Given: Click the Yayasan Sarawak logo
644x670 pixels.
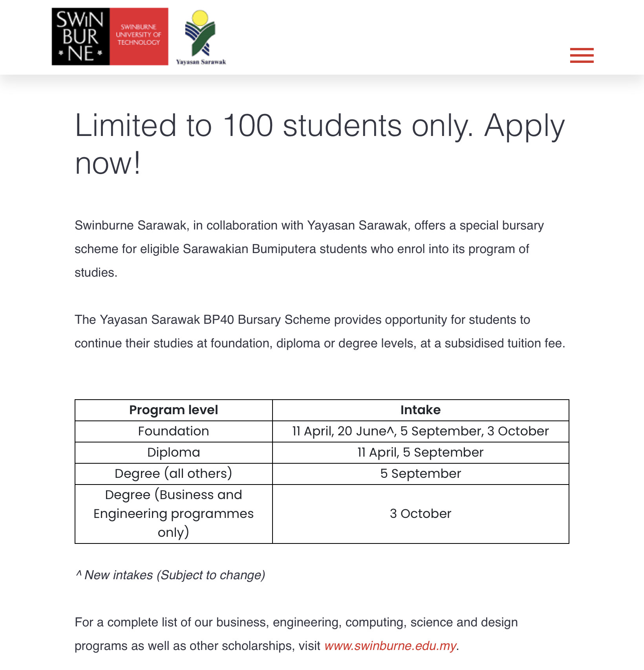Looking at the screenshot, I should [x=201, y=38].
